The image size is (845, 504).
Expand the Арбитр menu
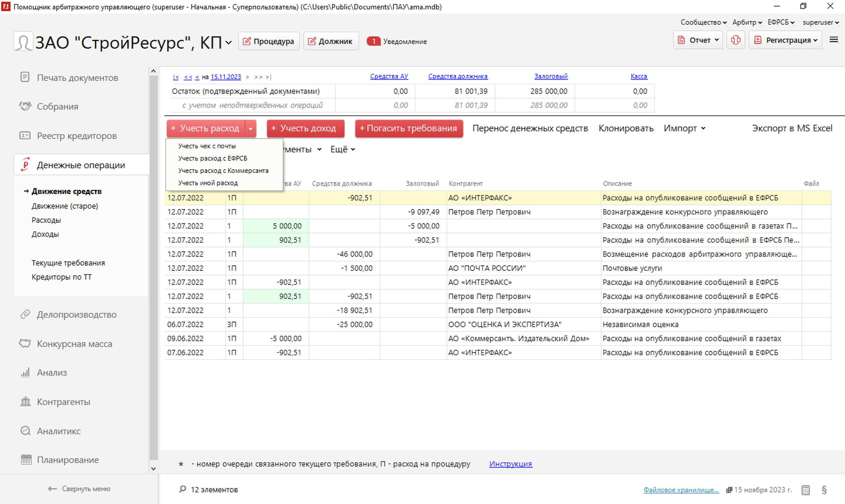[x=747, y=22]
